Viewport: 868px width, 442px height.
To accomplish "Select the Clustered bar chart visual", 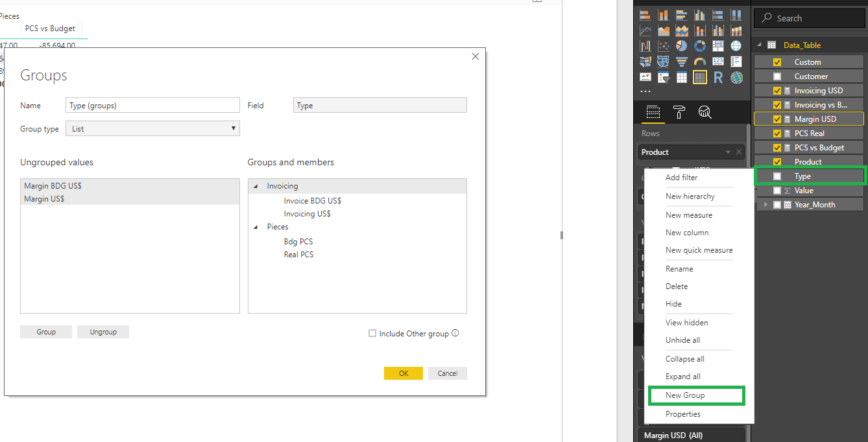I will click(682, 15).
